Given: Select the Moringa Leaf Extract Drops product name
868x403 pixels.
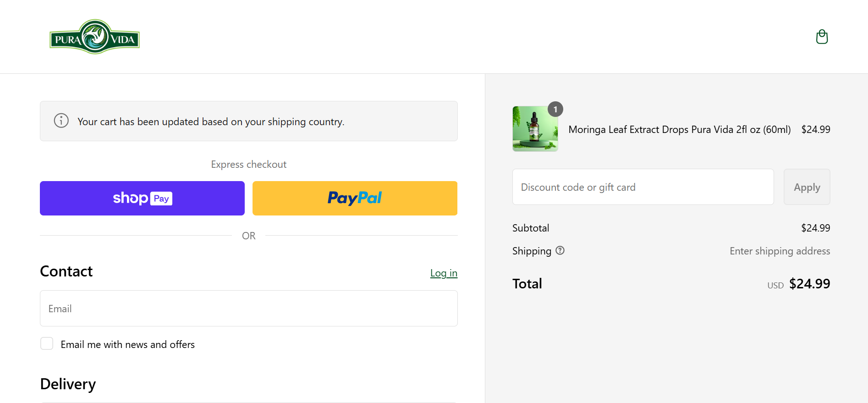Looking at the screenshot, I should [x=680, y=129].
